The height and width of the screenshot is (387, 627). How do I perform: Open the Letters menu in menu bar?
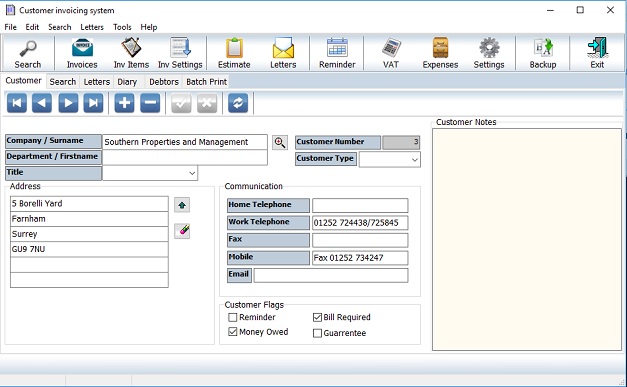pyautogui.click(x=92, y=27)
